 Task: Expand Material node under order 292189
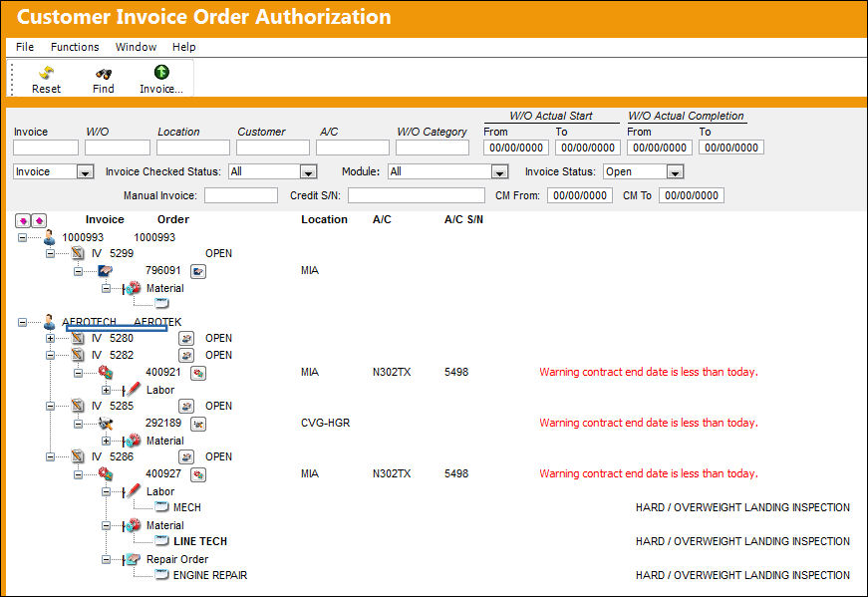pos(107,441)
